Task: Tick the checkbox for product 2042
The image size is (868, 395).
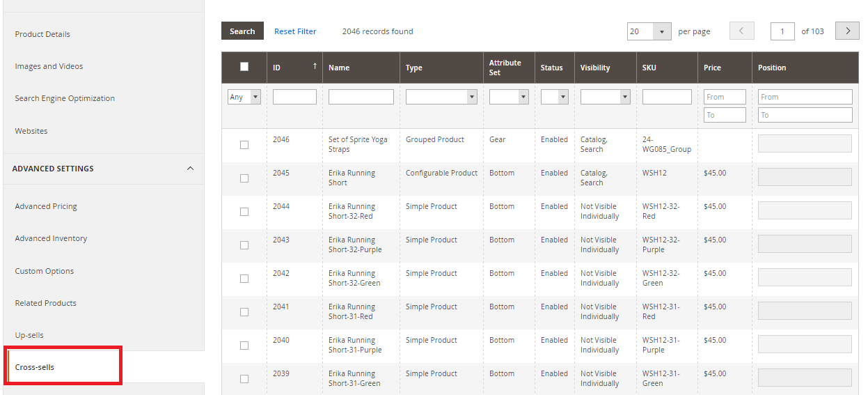Action: (244, 279)
